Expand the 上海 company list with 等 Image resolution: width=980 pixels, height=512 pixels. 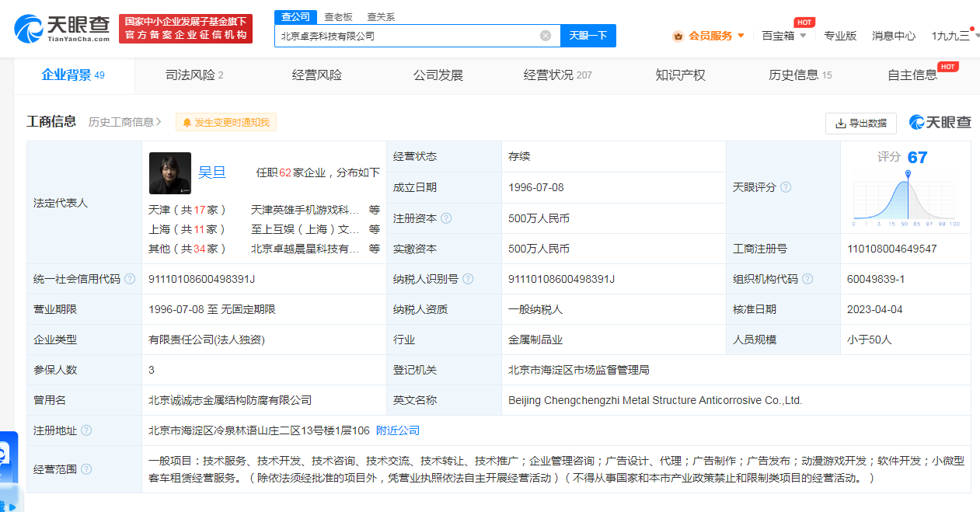tap(375, 229)
